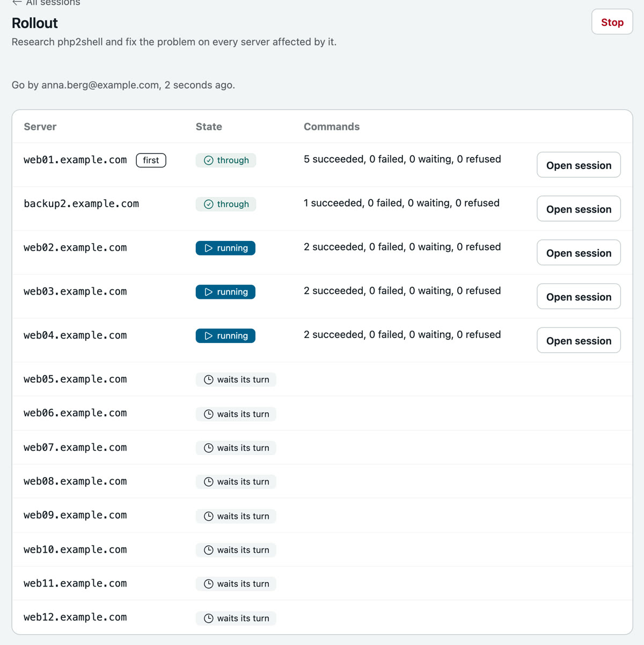Select web10.example.com server name
The image size is (644, 645).
pyautogui.click(x=75, y=549)
